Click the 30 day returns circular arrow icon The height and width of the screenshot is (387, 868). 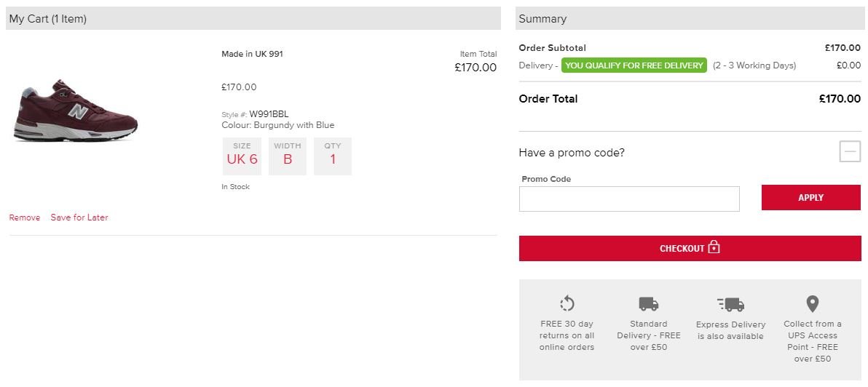click(x=567, y=304)
